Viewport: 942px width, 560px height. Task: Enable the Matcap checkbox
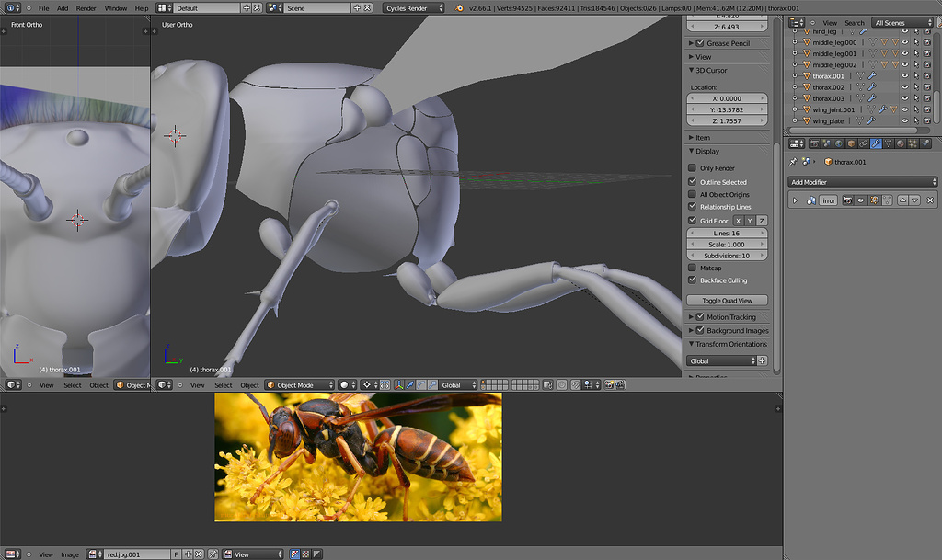pyautogui.click(x=692, y=268)
